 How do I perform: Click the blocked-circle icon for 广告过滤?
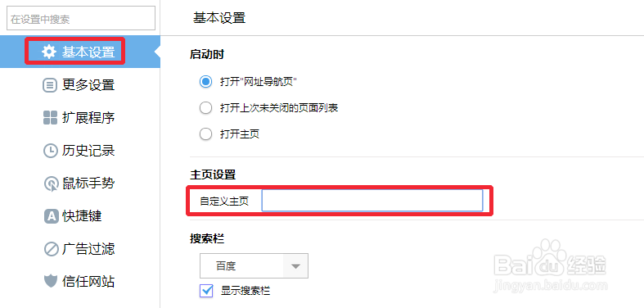coord(51,249)
